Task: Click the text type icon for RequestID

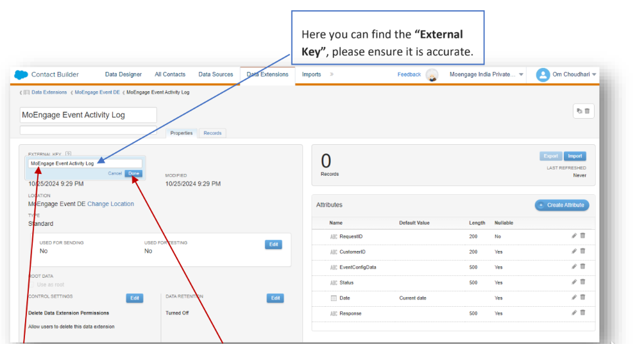Action: click(334, 237)
